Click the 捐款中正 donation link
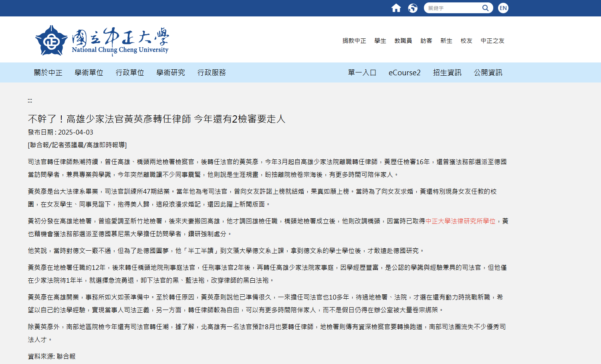Viewport: 601px width, 364px height. pyautogui.click(x=354, y=41)
